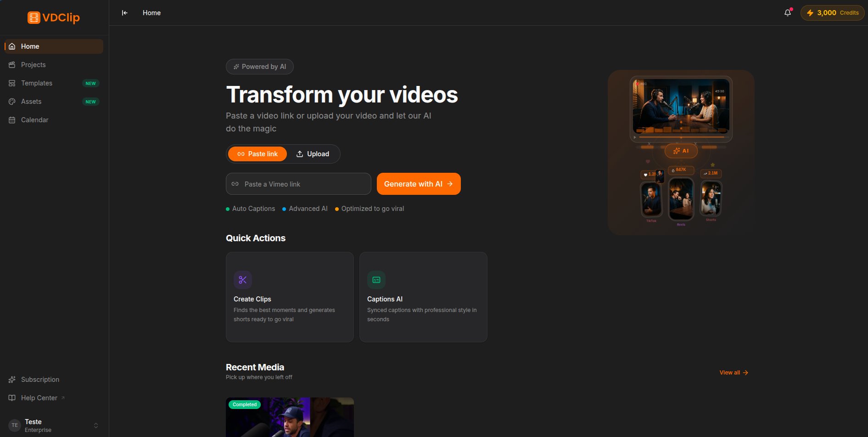Click the VDClip logo
Screen dimensions: 868x437
pyautogui.click(x=54, y=17)
